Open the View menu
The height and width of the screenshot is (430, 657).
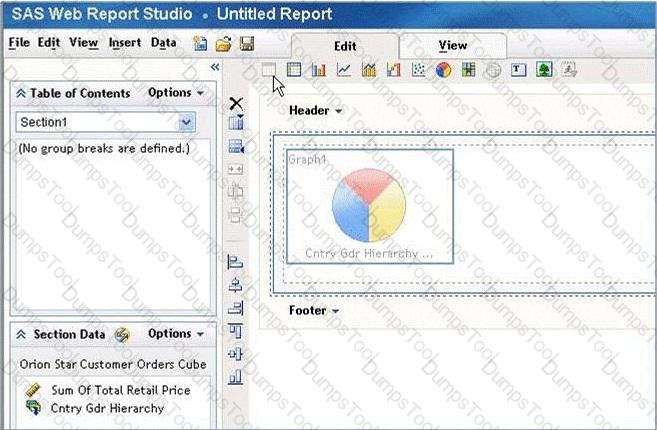coord(83,43)
